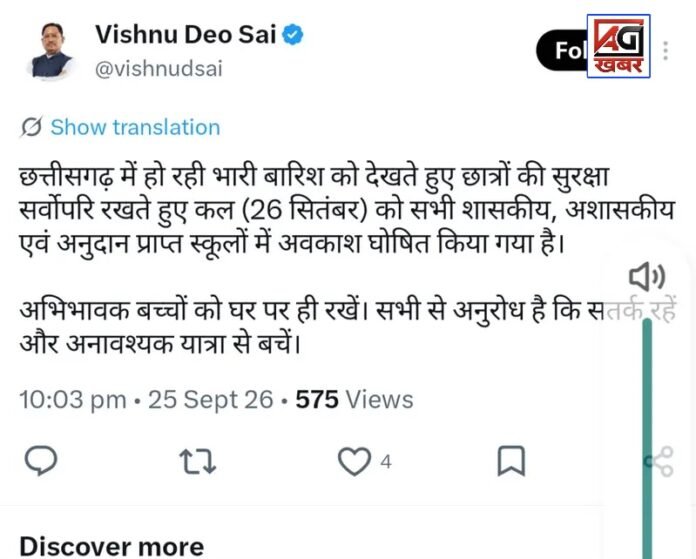Click the 10:03 pm timestamp

[x=73, y=399]
